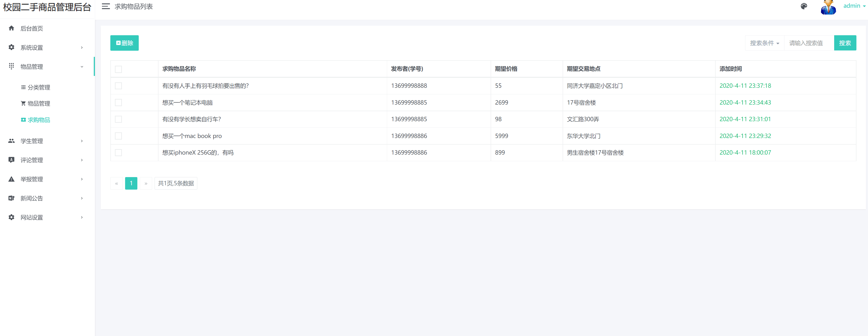Viewport: 868px width, 336px height.
Task: Click the hamburger menu toggle icon
Action: pyautogui.click(x=106, y=6)
